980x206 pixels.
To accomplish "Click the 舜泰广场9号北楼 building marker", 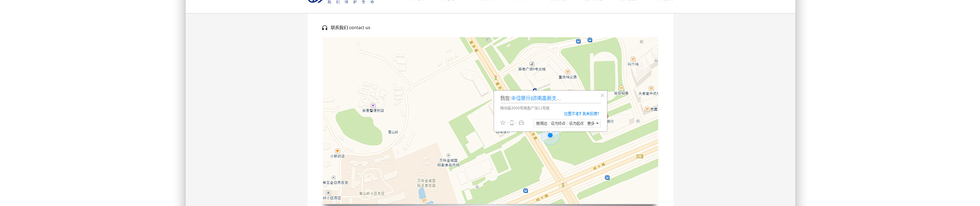I will coord(532,64).
